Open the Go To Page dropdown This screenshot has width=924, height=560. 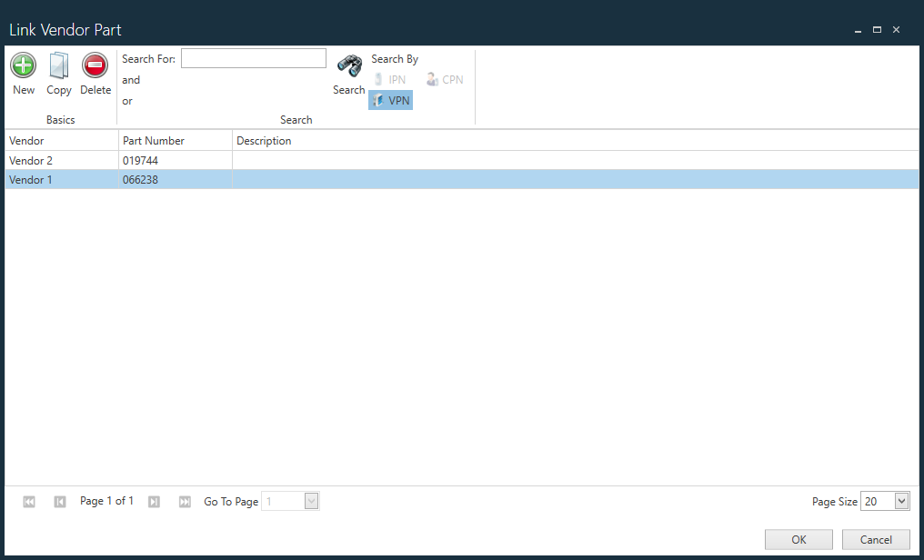(311, 501)
